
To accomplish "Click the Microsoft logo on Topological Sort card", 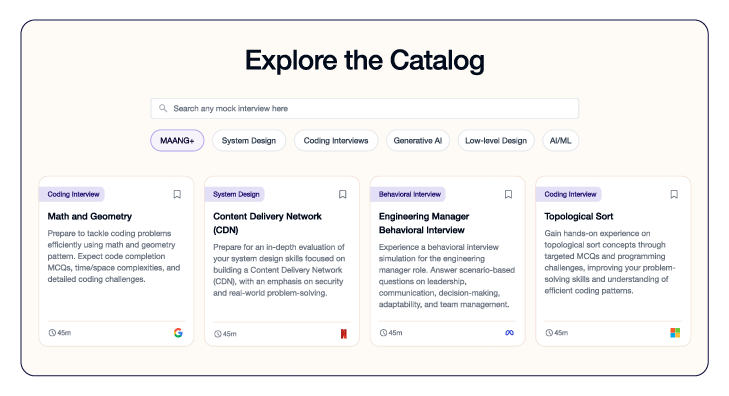I will (x=675, y=333).
